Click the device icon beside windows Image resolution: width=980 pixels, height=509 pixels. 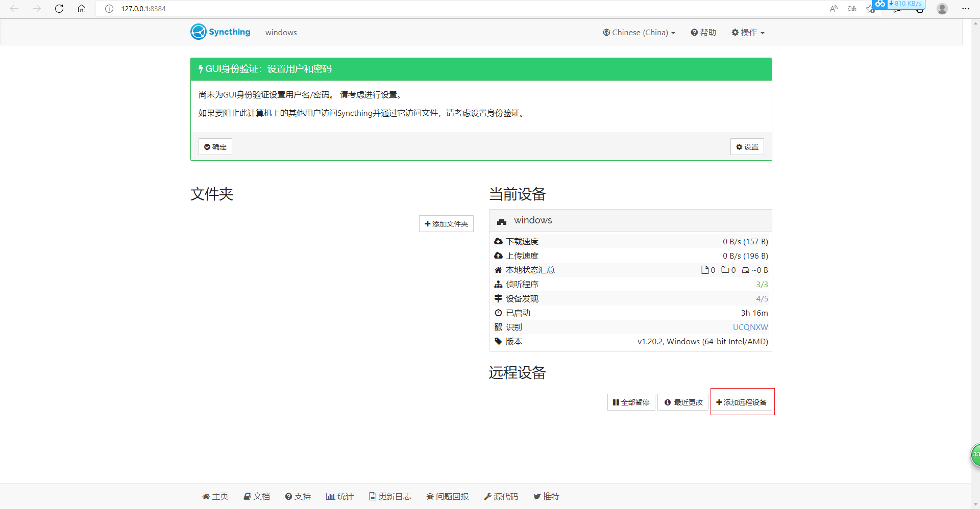(x=502, y=221)
